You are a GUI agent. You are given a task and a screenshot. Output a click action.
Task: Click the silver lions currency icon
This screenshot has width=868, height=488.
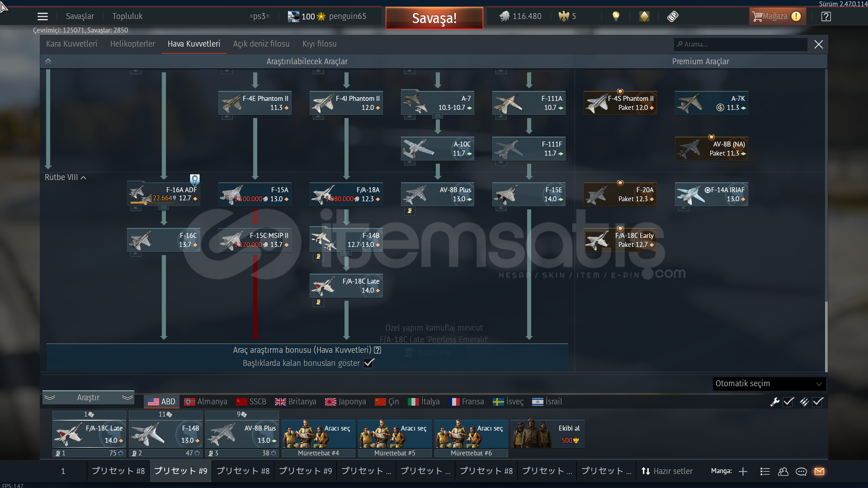pos(505,16)
